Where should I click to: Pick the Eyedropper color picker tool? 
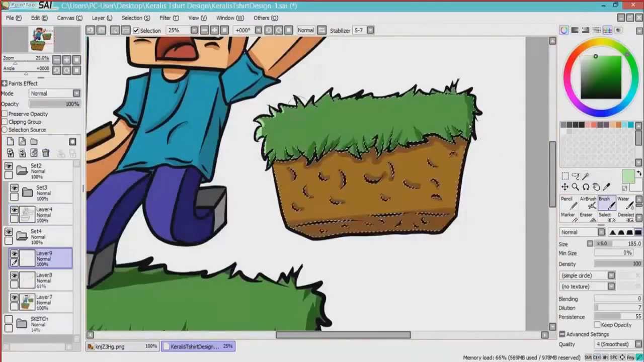606,187
